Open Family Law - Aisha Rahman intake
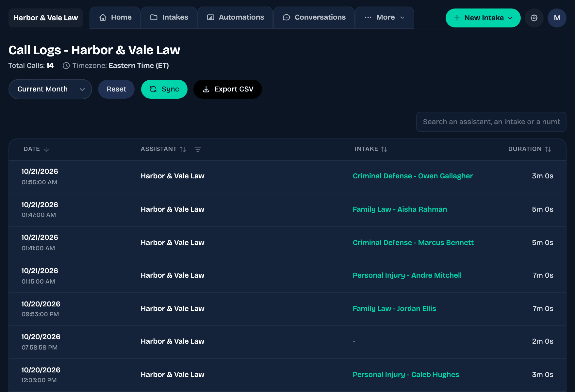 [x=400, y=209]
